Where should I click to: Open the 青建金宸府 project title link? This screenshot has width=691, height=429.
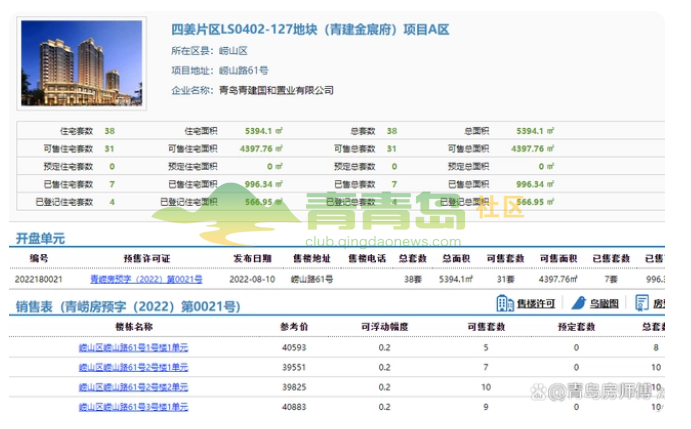coord(310,30)
